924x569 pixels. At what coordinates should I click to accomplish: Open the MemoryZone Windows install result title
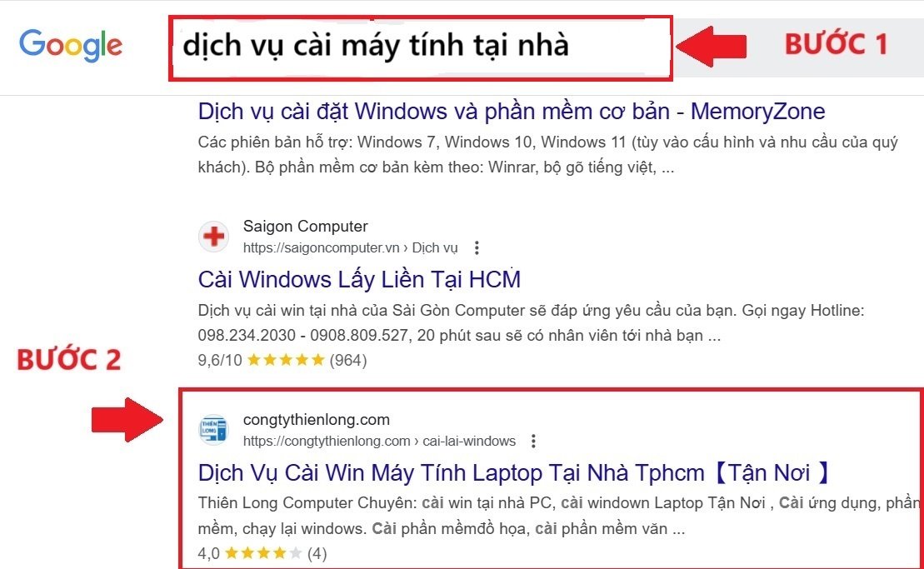(x=512, y=112)
